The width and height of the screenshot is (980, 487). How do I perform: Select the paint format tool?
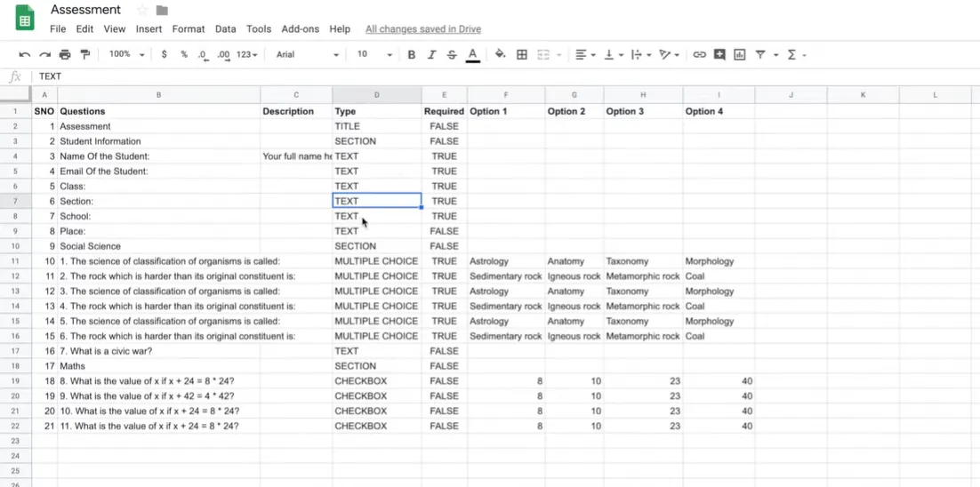click(x=85, y=55)
